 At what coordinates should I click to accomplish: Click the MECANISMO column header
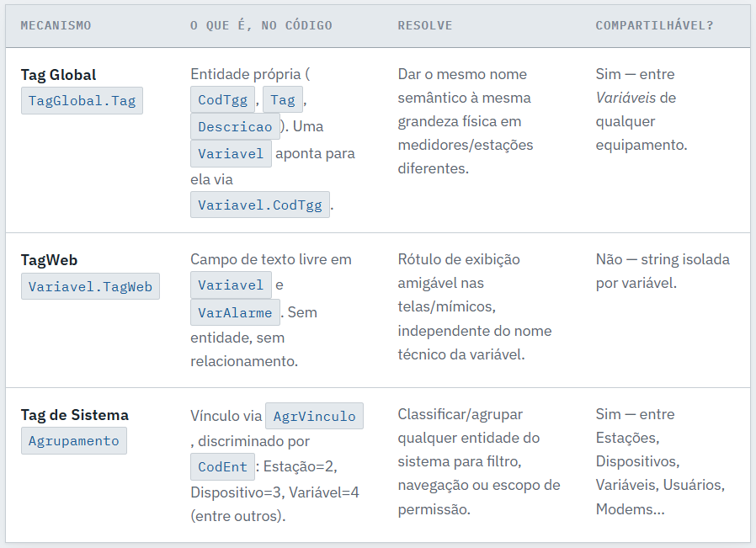[56, 25]
